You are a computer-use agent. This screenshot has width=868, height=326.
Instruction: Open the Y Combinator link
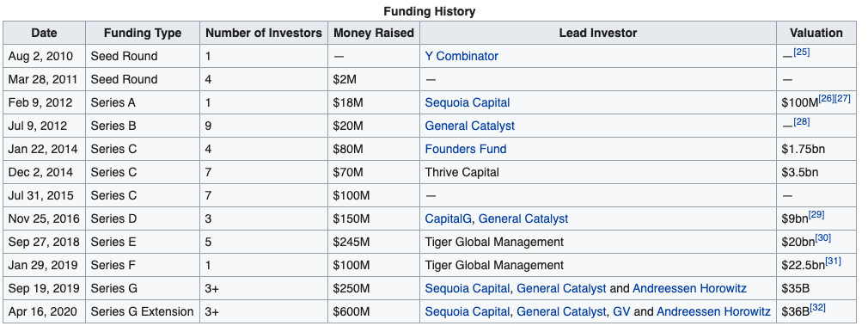point(462,56)
